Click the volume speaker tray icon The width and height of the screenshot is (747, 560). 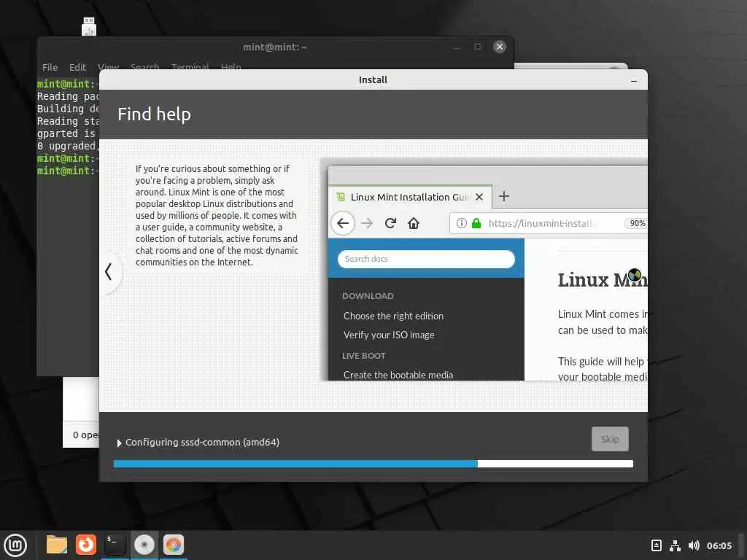[694, 545]
